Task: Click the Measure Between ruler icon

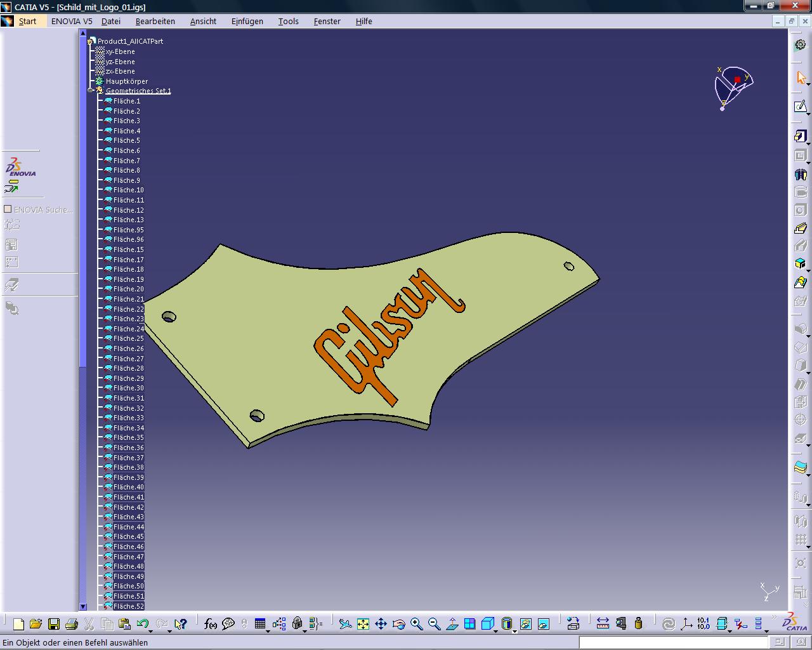Action: pos(603,624)
